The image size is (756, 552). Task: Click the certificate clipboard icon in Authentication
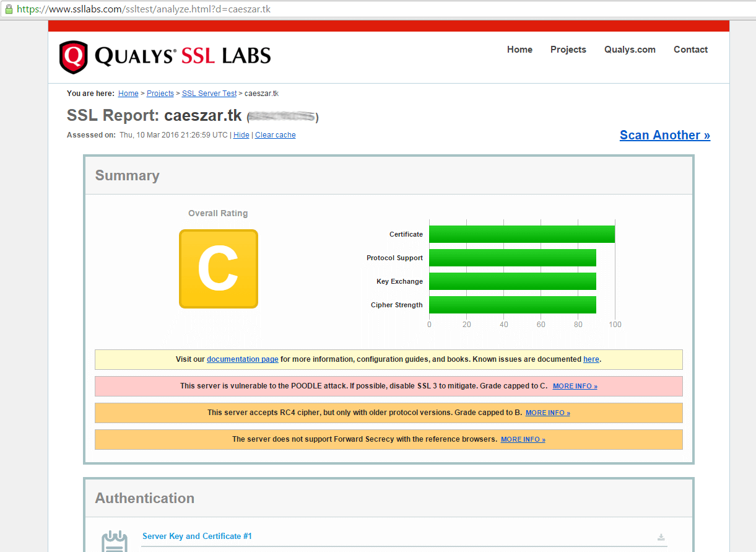point(115,541)
